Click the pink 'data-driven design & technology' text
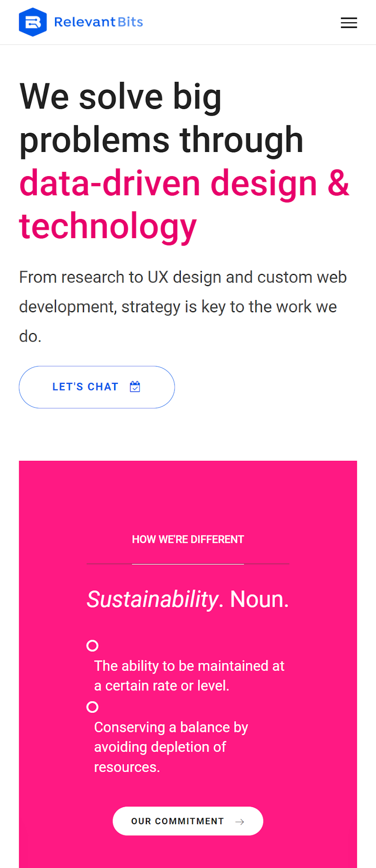Viewport: 376px width, 868px height. (184, 205)
